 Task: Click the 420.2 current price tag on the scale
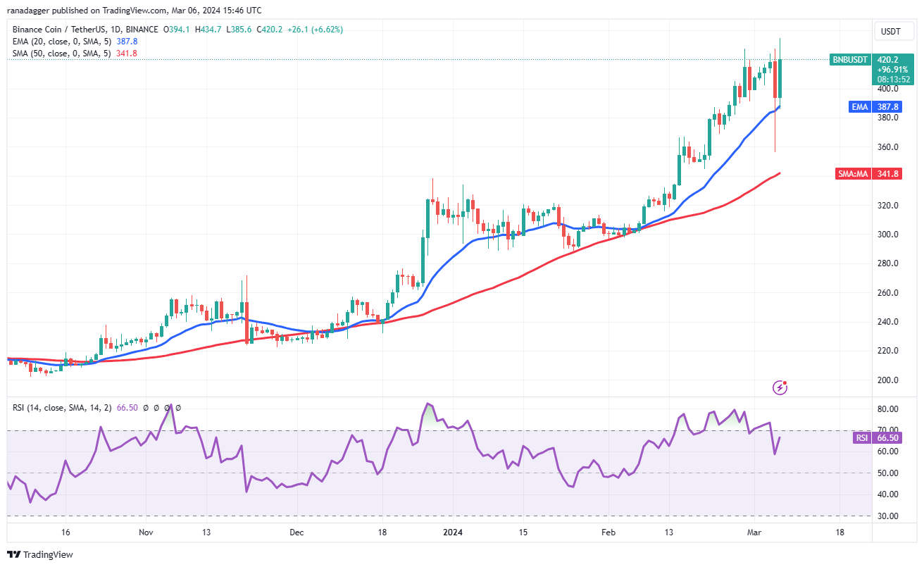coord(889,60)
